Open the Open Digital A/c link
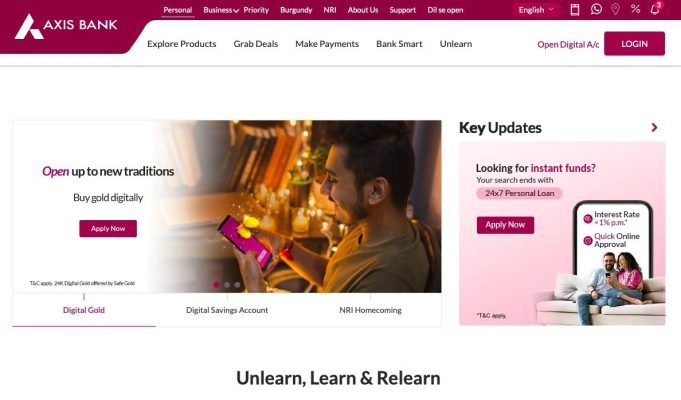The width and height of the screenshot is (681, 400). coord(568,44)
